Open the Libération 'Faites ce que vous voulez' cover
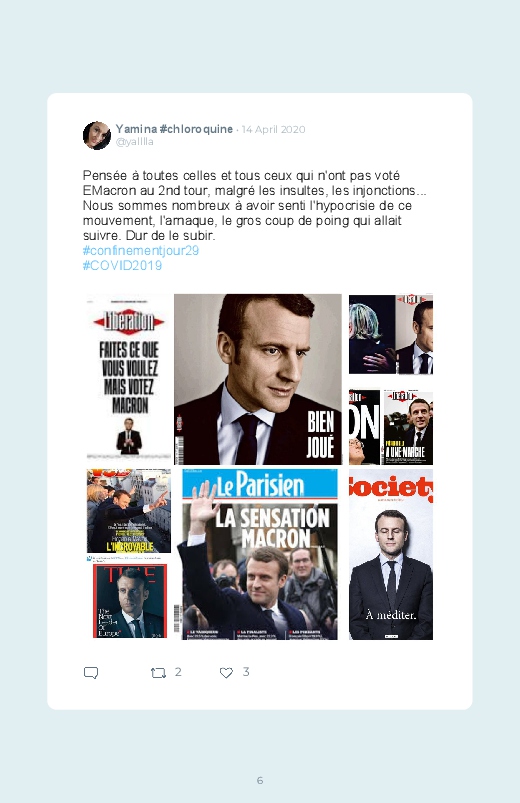This screenshot has width=520, height=803. pos(129,378)
